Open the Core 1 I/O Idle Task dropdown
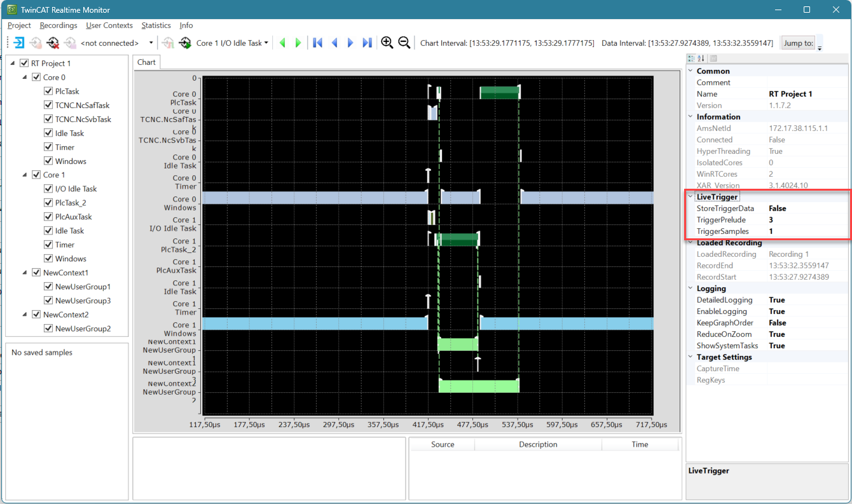This screenshot has height=504, width=852. [x=232, y=43]
